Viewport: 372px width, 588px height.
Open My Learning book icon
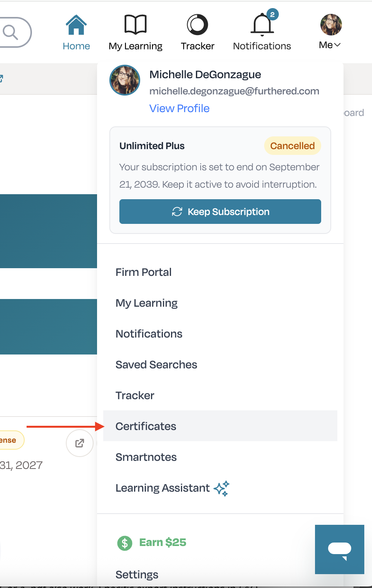(136, 25)
